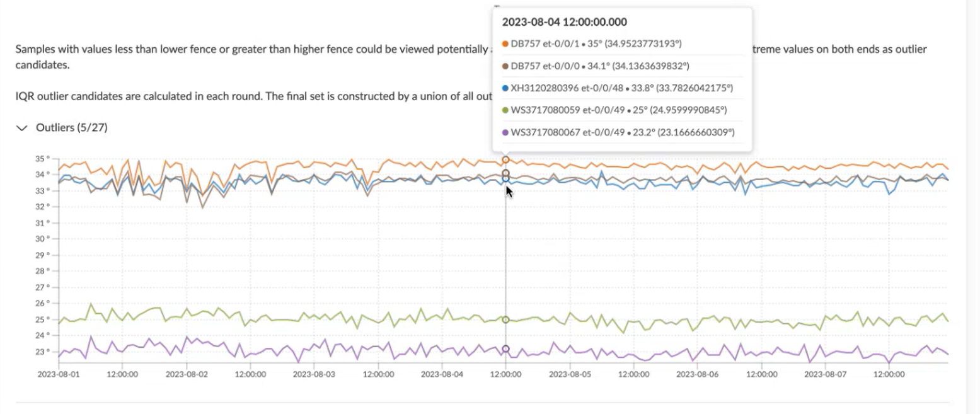Screen dimensions: 980x414
Task: Click the 2023-08-01 x-axis date label
Action: point(57,374)
